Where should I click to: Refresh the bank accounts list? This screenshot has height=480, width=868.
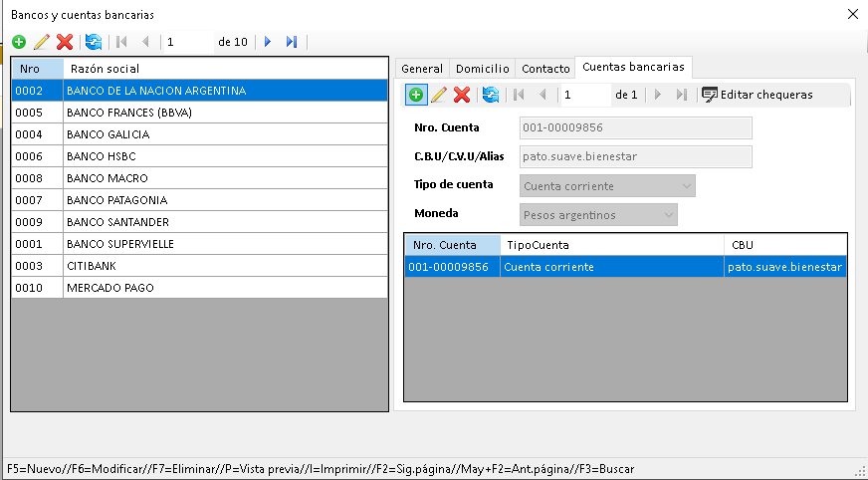(x=490, y=95)
